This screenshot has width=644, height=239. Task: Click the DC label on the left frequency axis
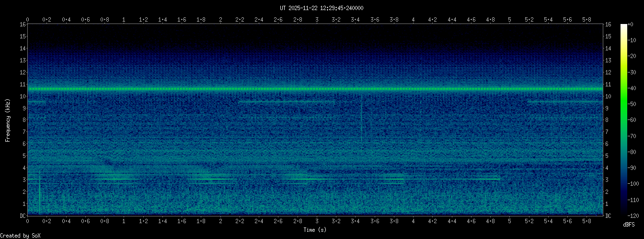pos(22,216)
